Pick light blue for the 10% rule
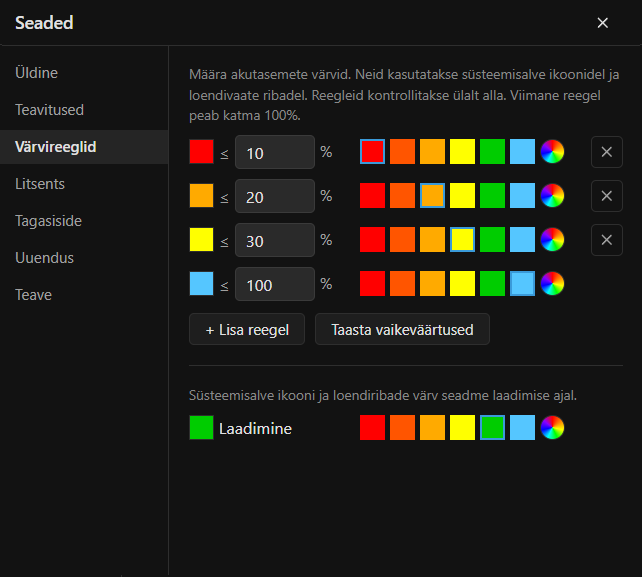The height and width of the screenshot is (577, 642). [522, 152]
